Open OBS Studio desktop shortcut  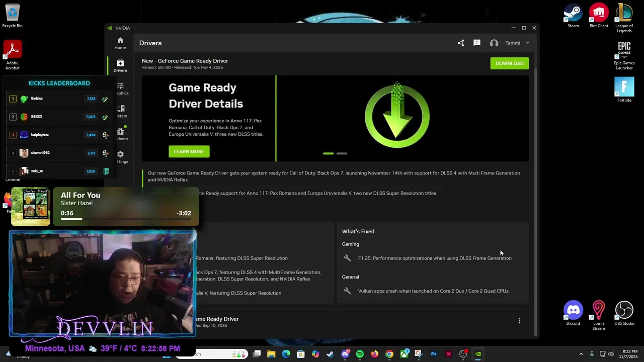click(x=624, y=313)
